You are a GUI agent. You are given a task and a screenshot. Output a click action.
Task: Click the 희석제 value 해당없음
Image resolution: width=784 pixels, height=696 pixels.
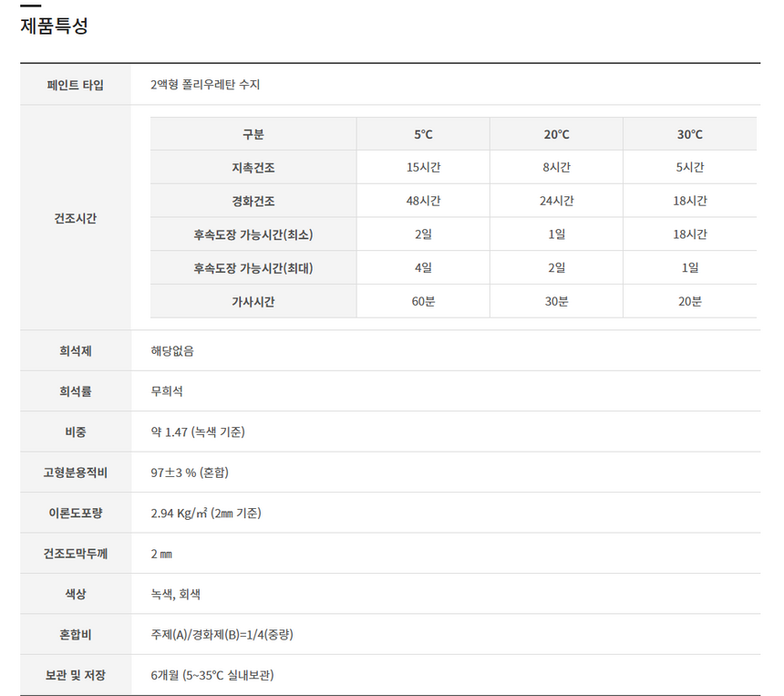[x=172, y=350]
